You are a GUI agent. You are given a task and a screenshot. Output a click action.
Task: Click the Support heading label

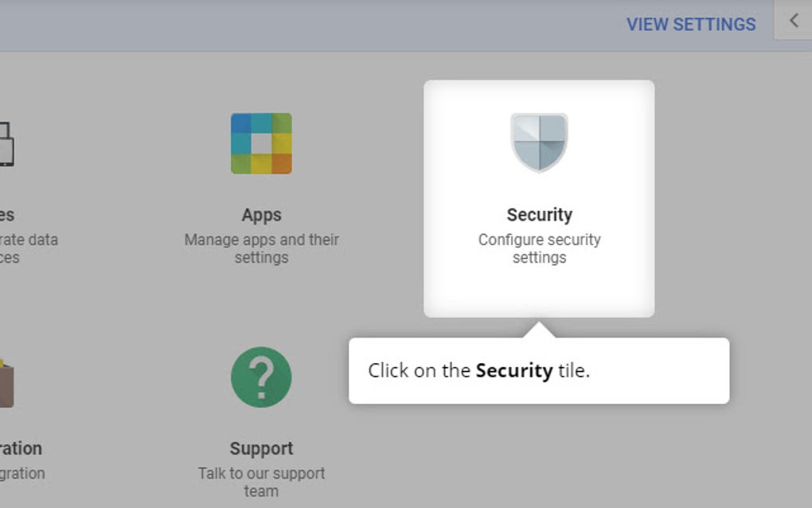click(261, 448)
